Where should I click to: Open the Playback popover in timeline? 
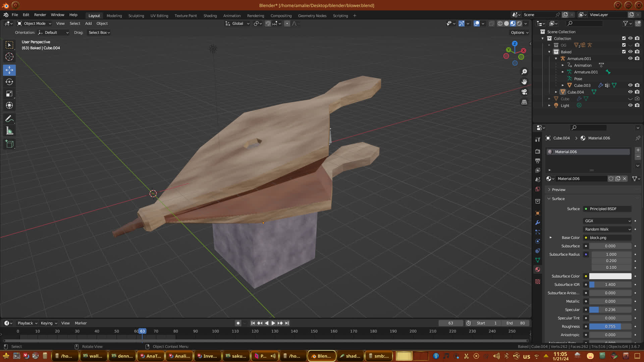27,323
